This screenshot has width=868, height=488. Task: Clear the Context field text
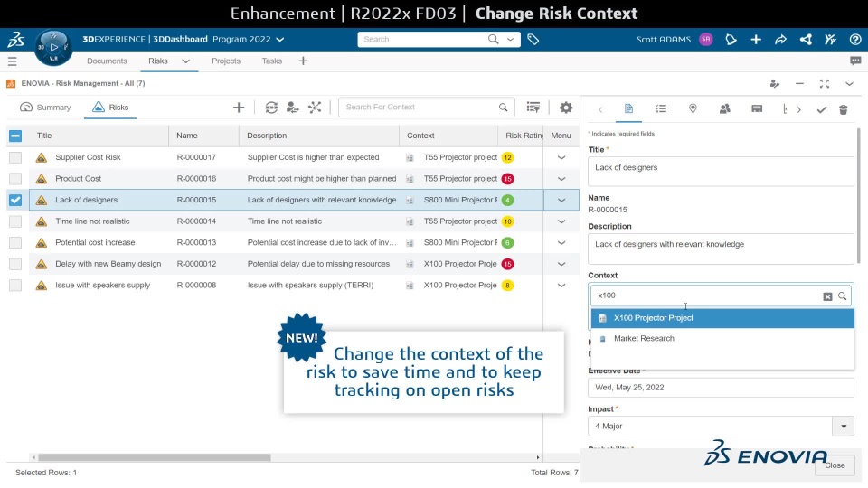827,296
